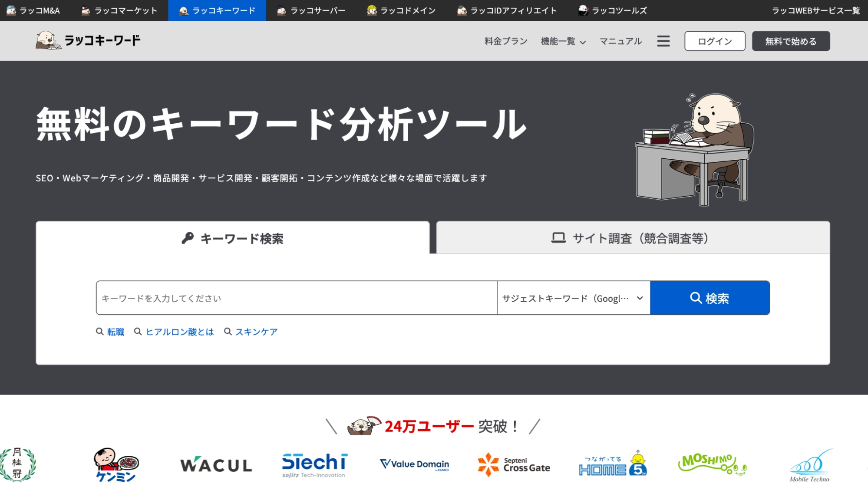Click the ラッコキーワード otter logo
Screen dimensions: 868x490
88,40
